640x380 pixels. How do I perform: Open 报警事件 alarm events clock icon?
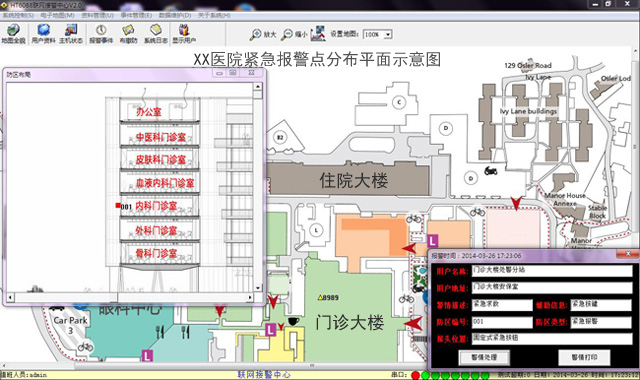coord(101,33)
